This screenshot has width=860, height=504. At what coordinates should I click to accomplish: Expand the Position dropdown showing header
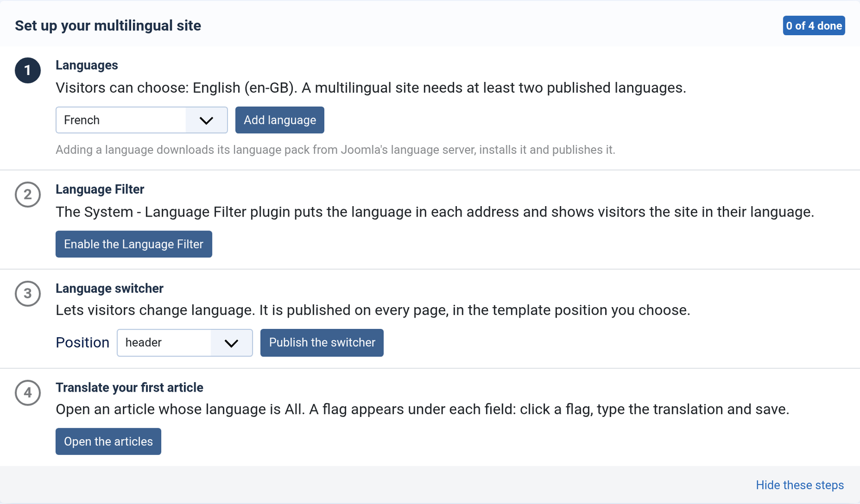click(185, 343)
